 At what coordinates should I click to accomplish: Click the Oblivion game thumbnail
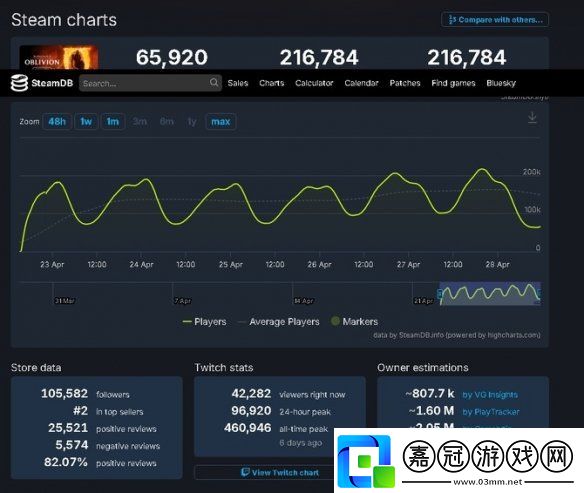59,57
